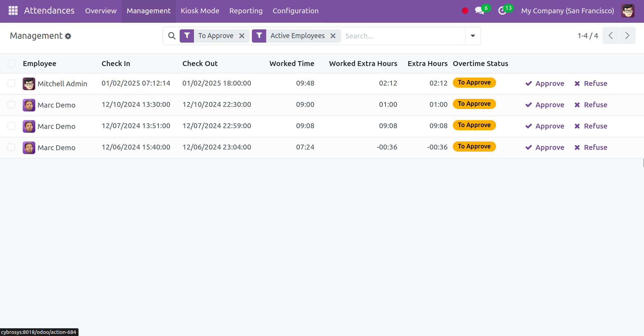This screenshot has width=644, height=336.
Task: Click the Active Employees filter label
Action: pyautogui.click(x=298, y=36)
